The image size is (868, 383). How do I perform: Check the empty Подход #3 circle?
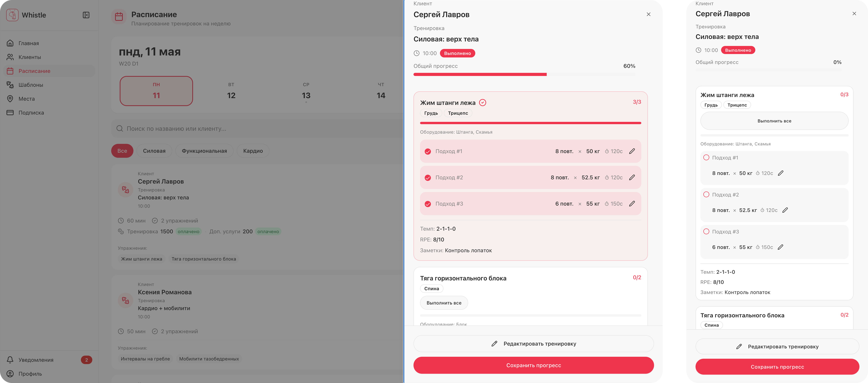(x=706, y=232)
